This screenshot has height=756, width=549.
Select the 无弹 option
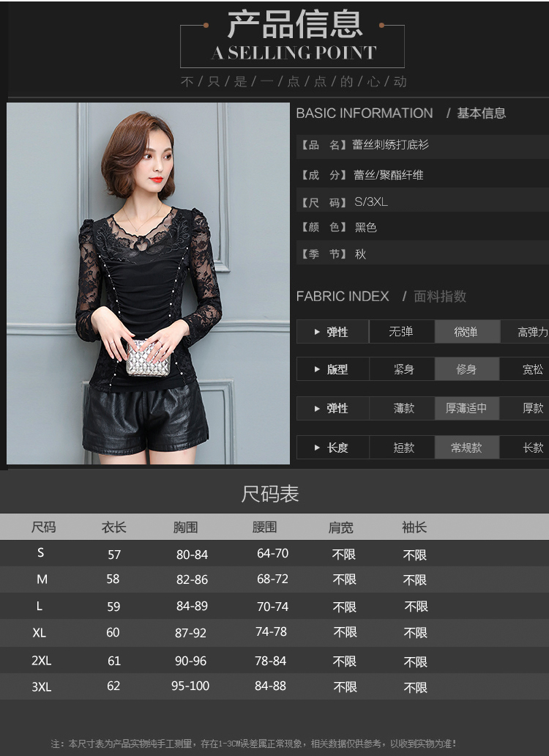pos(401,332)
